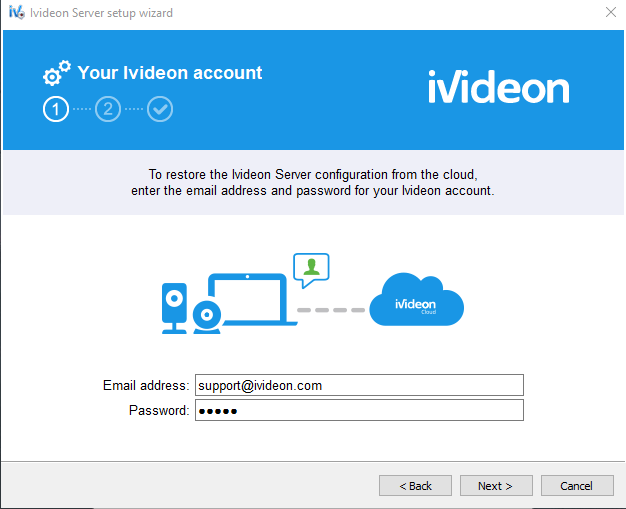Select step 2 circle indicator
This screenshot has width=626, height=509.
[x=108, y=109]
